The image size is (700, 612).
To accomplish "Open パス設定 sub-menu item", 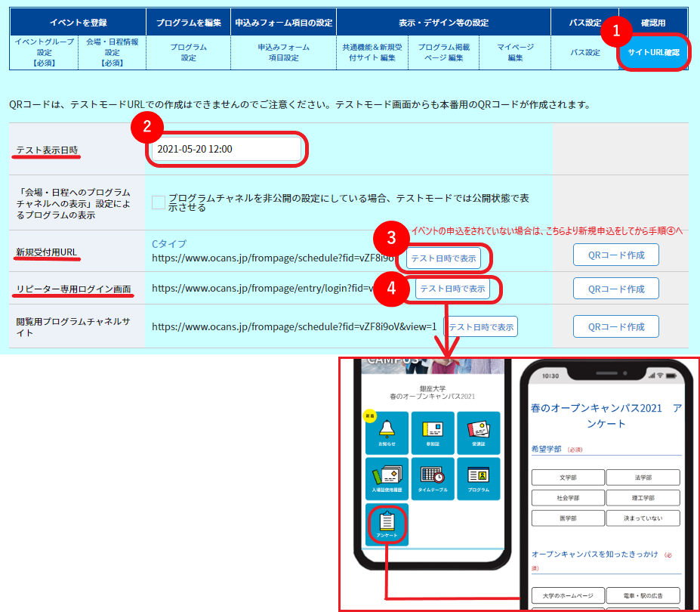I will pyautogui.click(x=584, y=52).
